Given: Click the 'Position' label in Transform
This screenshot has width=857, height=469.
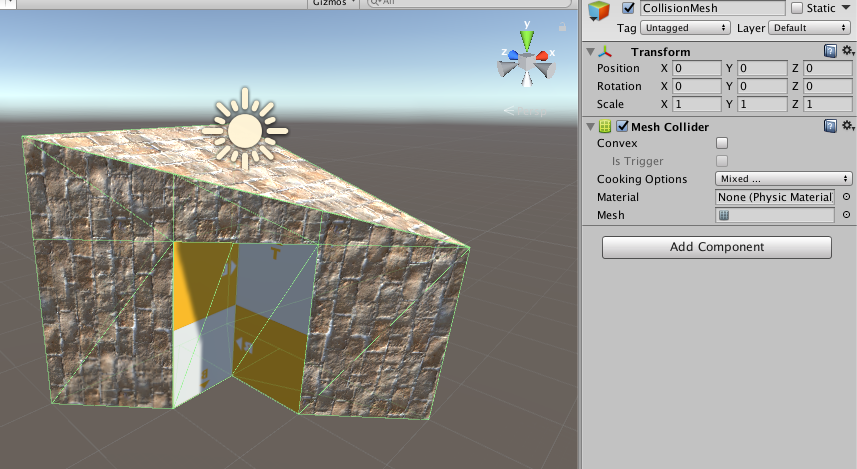Looking at the screenshot, I should pyautogui.click(x=618, y=68).
